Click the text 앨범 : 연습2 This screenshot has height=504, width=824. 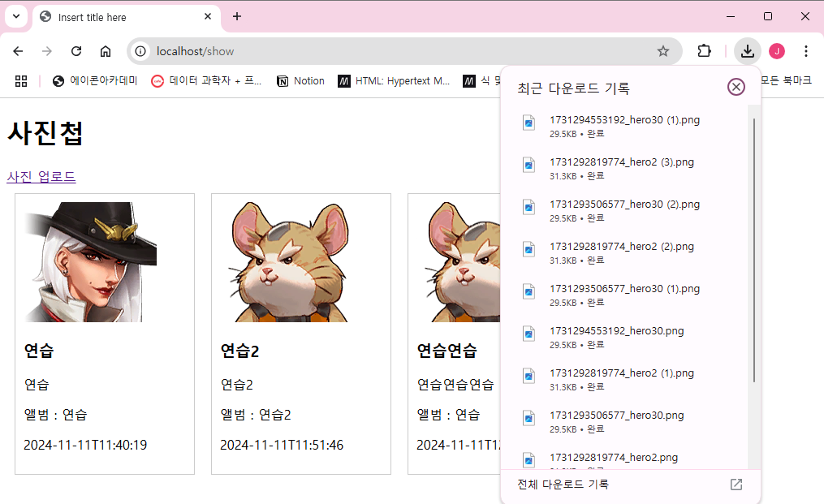tap(256, 415)
